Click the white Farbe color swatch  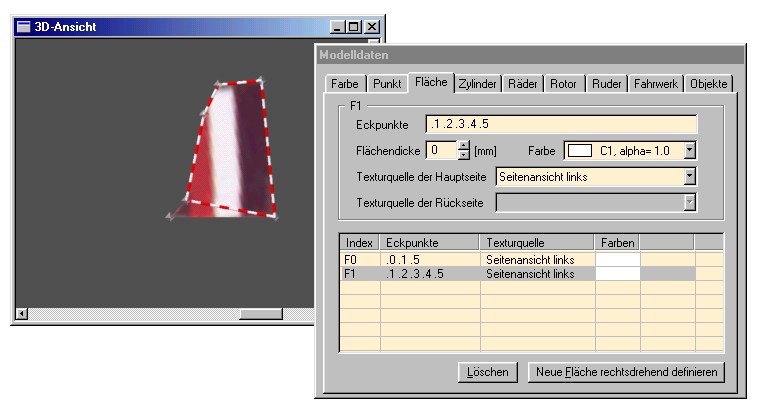point(581,151)
